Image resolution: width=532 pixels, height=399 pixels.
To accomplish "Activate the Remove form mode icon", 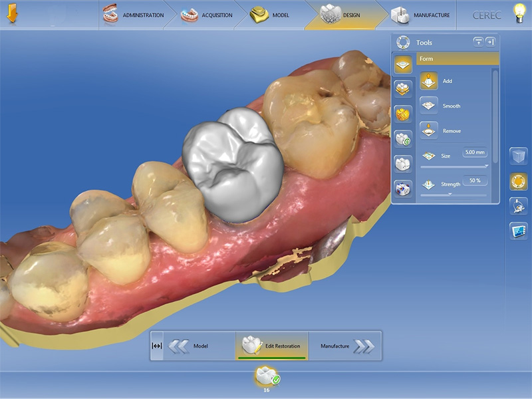I will [428, 130].
